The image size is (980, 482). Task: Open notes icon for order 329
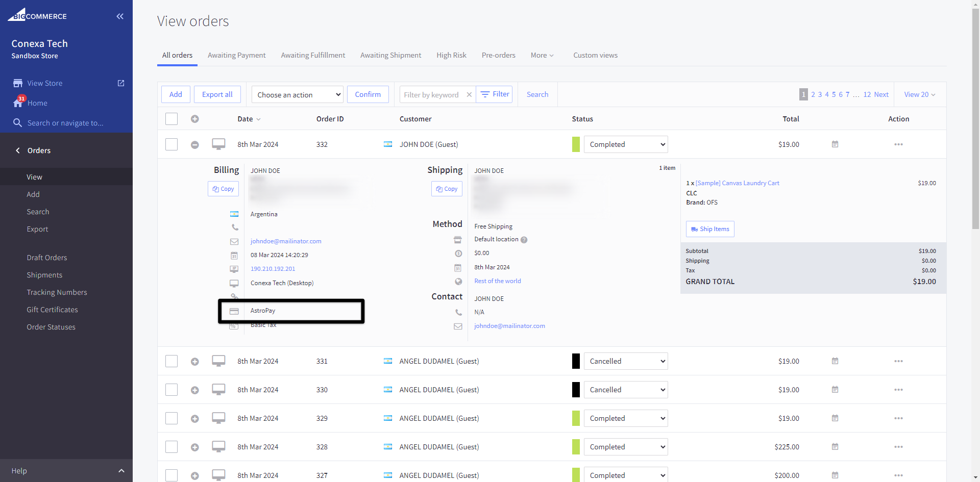[835, 418]
